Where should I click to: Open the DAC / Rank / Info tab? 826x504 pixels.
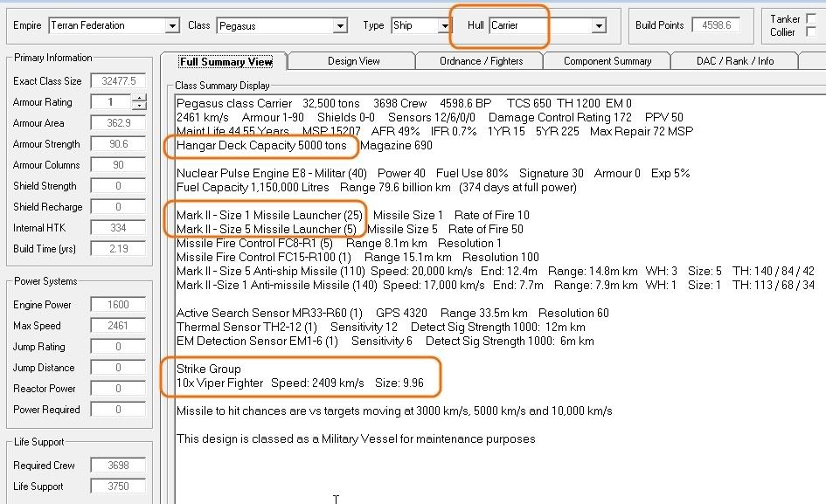(735, 61)
